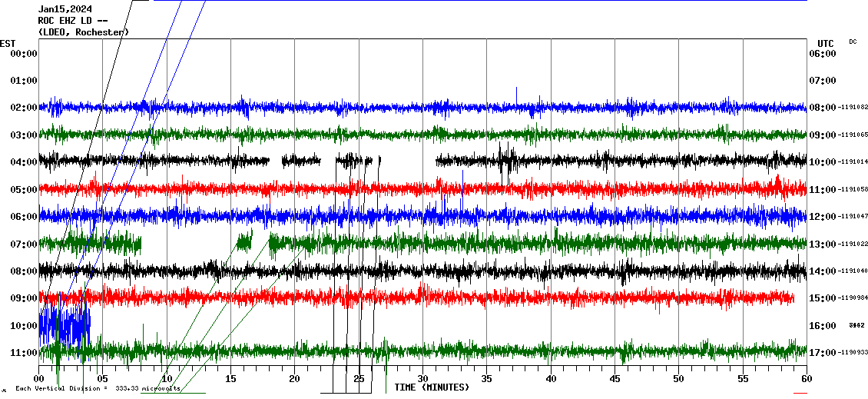Screen dimensions: 868x399
Task: Click the DC label at top right
Action: 853,42
